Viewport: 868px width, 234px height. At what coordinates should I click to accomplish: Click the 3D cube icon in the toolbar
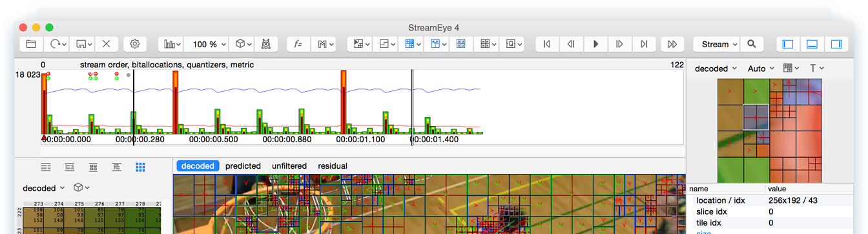pyautogui.click(x=242, y=44)
